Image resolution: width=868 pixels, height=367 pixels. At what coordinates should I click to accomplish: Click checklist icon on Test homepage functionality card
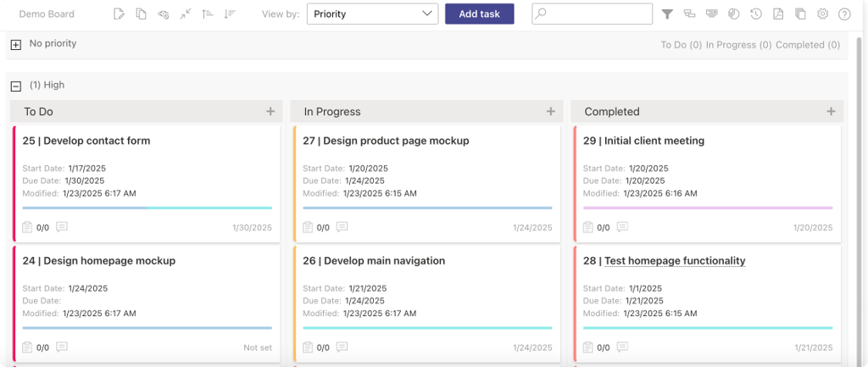(x=588, y=347)
